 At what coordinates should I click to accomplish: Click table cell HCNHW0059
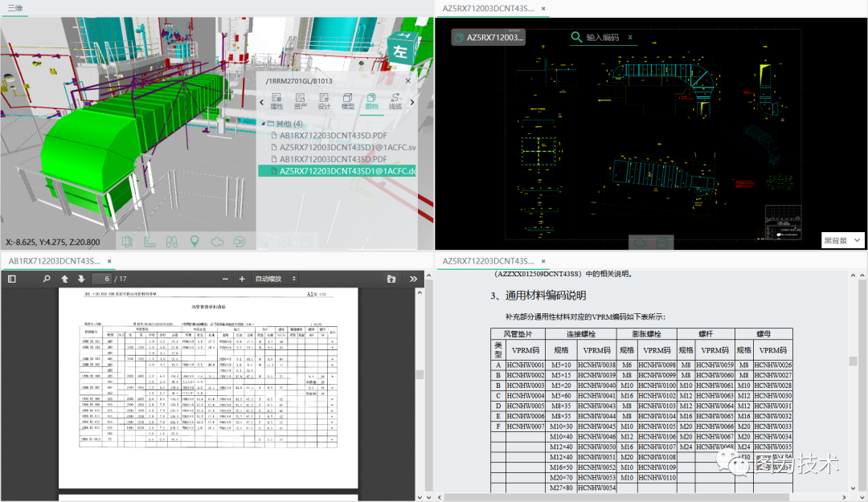pyautogui.click(x=714, y=365)
